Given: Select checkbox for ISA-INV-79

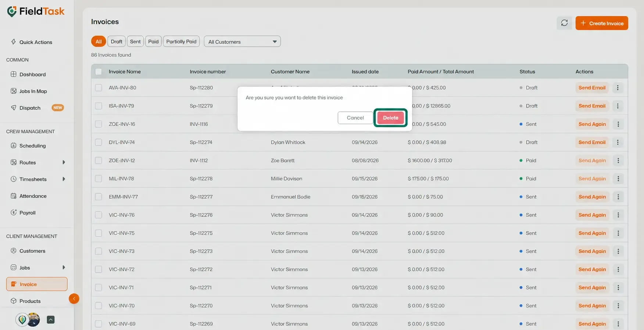Looking at the screenshot, I should pyautogui.click(x=99, y=106).
